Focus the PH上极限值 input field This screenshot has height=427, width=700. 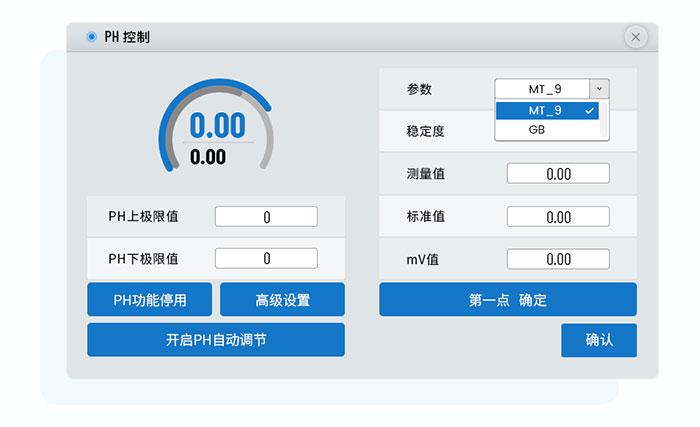coord(266,217)
